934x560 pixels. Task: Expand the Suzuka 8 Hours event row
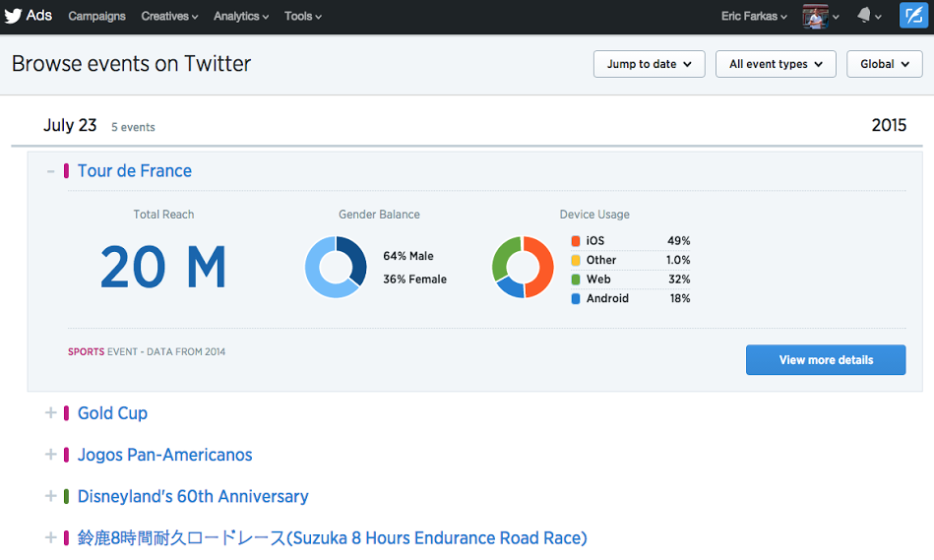coord(51,537)
